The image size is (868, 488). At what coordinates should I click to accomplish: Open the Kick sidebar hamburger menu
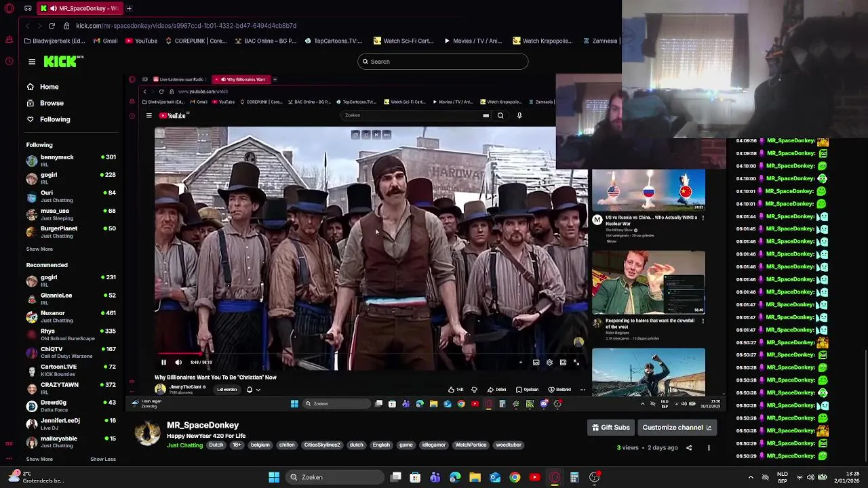pyautogui.click(x=32, y=62)
